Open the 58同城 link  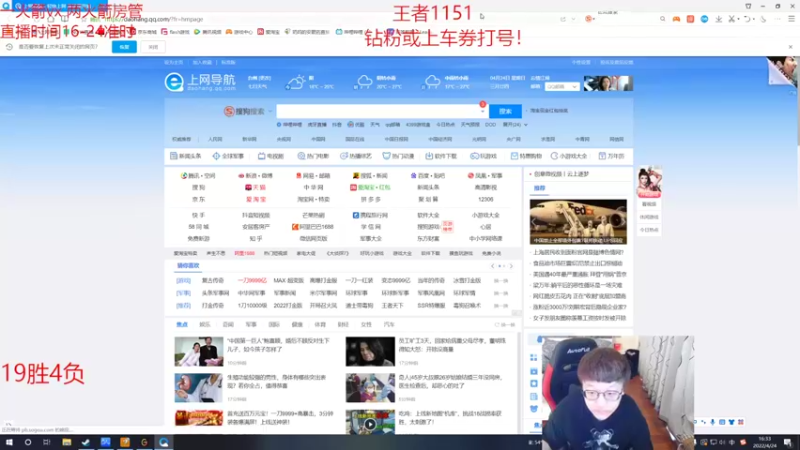pos(198,227)
